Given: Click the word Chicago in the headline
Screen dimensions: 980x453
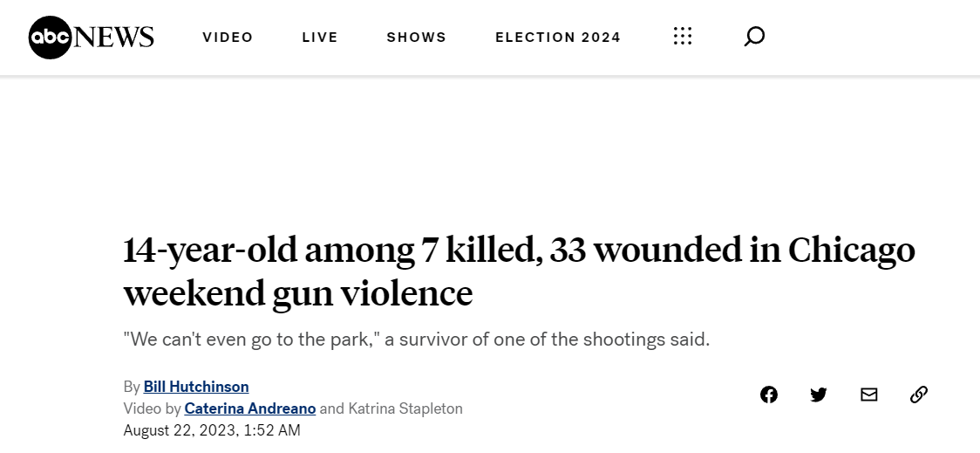Looking at the screenshot, I should click(x=851, y=251).
